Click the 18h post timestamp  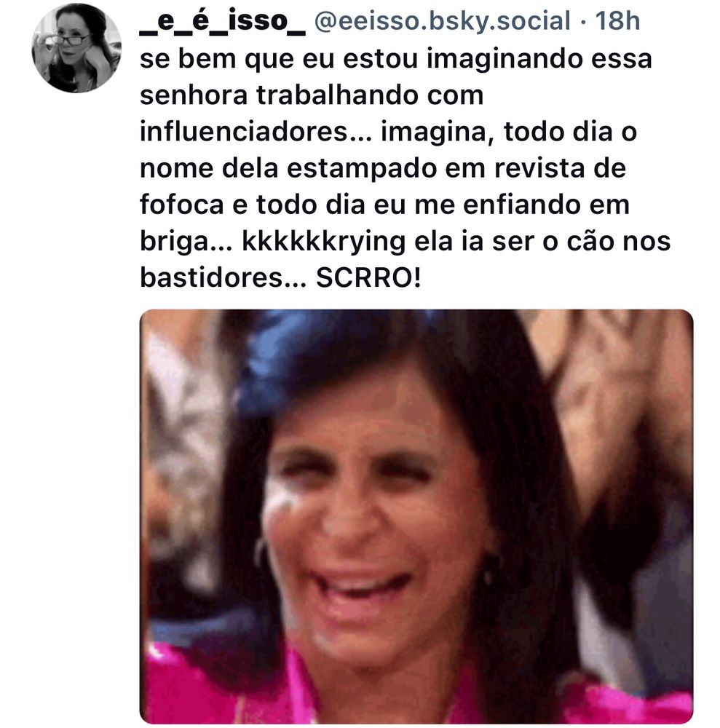point(617,21)
